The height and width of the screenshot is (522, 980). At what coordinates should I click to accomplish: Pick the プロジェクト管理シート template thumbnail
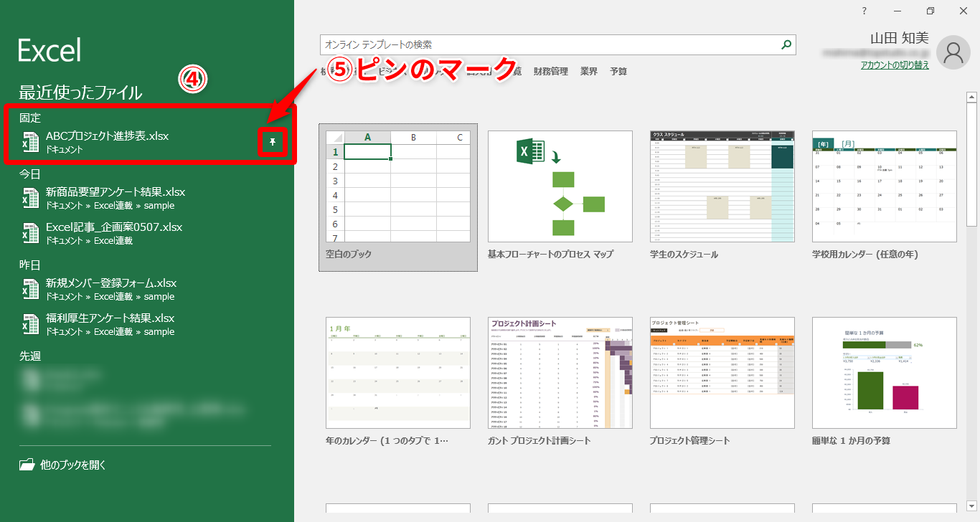coord(722,373)
